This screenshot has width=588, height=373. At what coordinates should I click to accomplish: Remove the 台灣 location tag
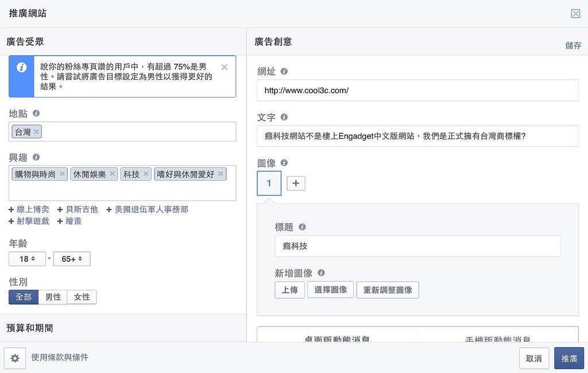click(x=37, y=132)
